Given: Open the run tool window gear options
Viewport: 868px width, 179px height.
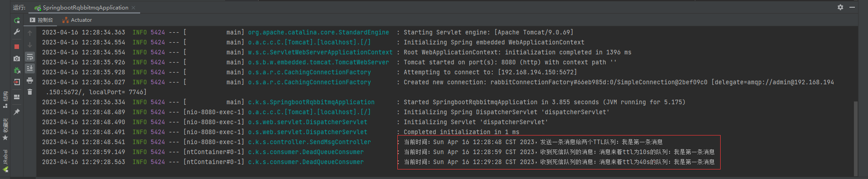Looking at the screenshot, I should coord(840,7).
